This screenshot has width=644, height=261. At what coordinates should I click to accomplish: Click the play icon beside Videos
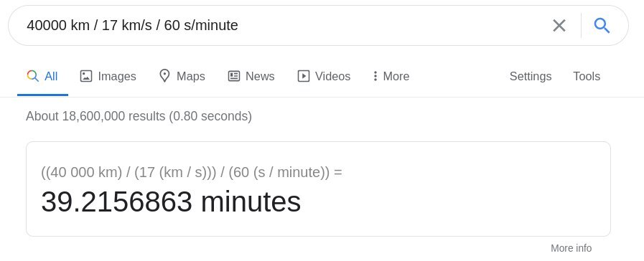tap(304, 76)
